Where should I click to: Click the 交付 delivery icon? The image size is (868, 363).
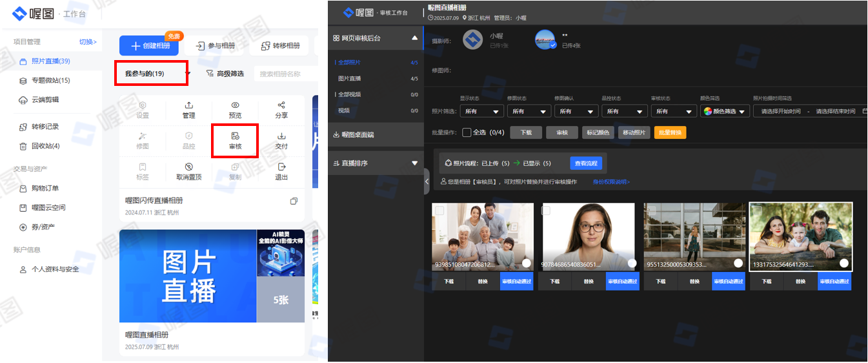pos(281,136)
